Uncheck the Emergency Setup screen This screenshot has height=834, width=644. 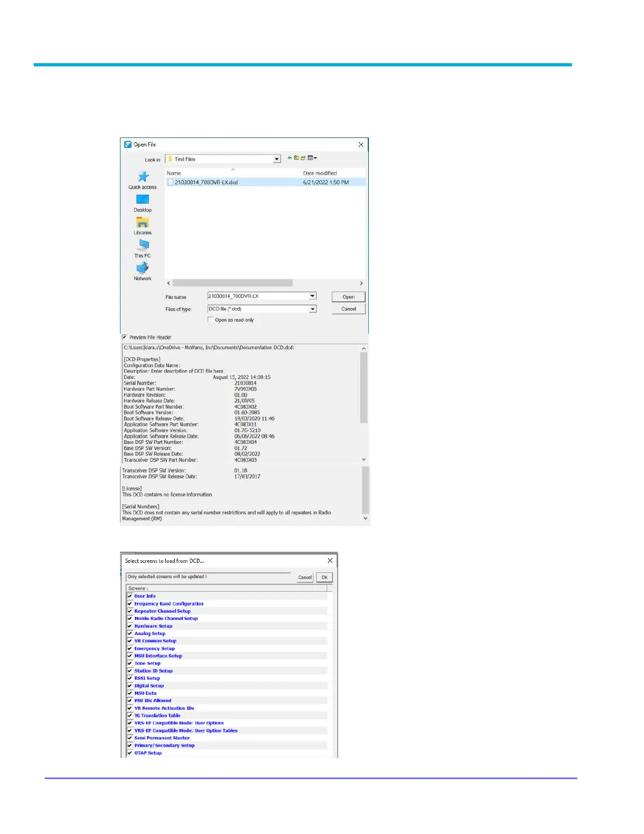click(x=130, y=648)
